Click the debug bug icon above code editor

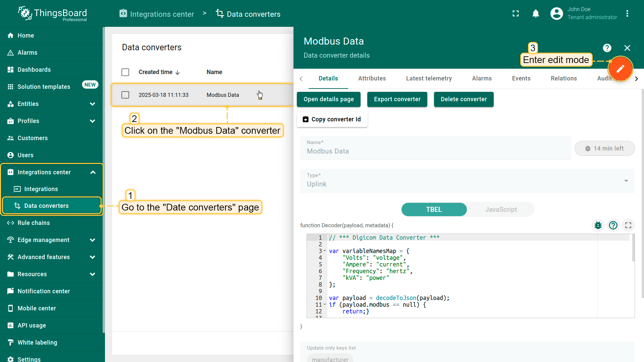tap(598, 225)
